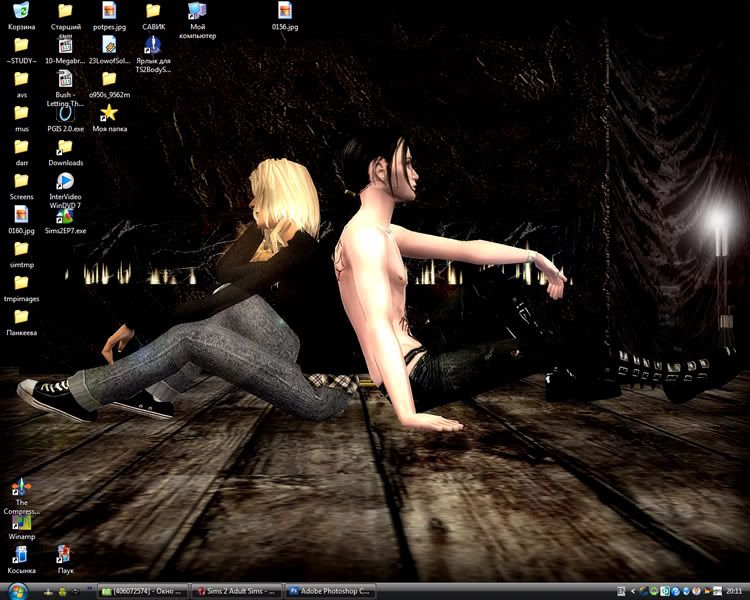Open the Windows Start menu orb
Image resolution: width=750 pixels, height=600 pixels.
pyautogui.click(x=18, y=591)
